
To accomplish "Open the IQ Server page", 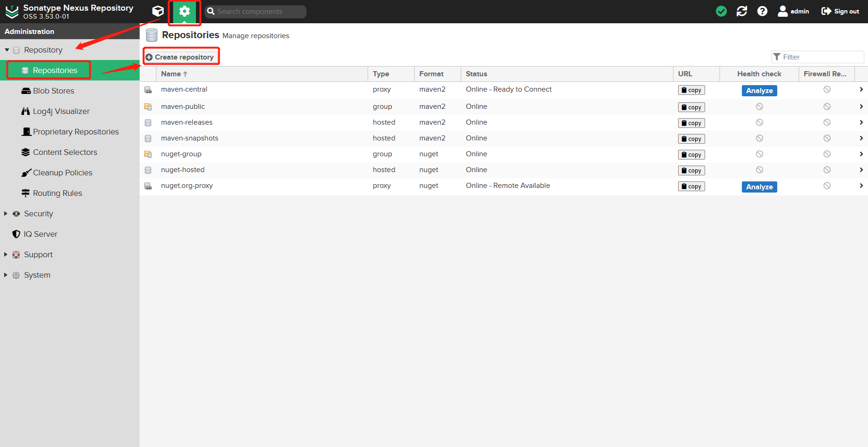I will coord(40,234).
